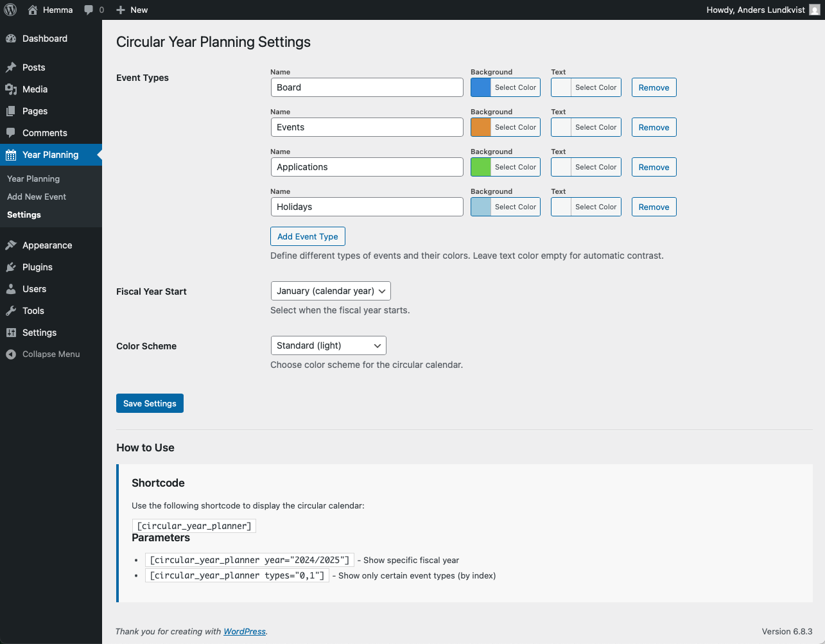Image resolution: width=825 pixels, height=644 pixels.
Task: Select the Dashboard sidebar icon
Action: pos(13,39)
